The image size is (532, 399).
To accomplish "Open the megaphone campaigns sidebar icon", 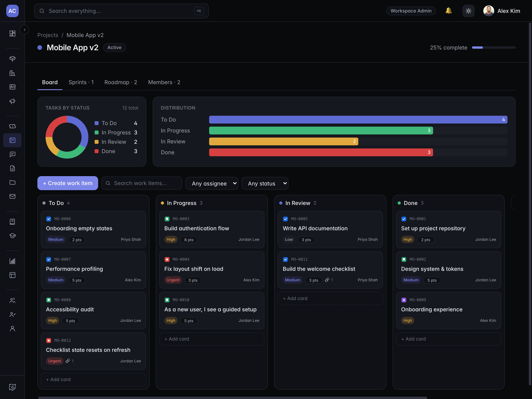I will 12,101.
